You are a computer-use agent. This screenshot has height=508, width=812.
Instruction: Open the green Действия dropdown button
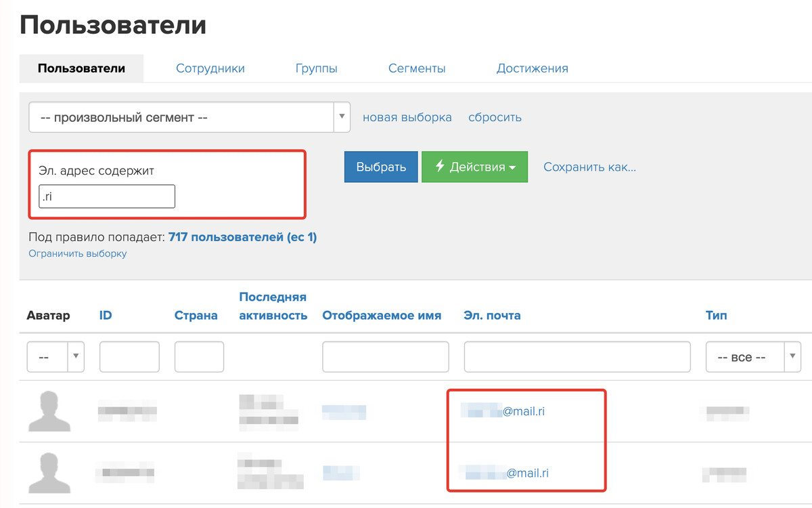tap(474, 167)
